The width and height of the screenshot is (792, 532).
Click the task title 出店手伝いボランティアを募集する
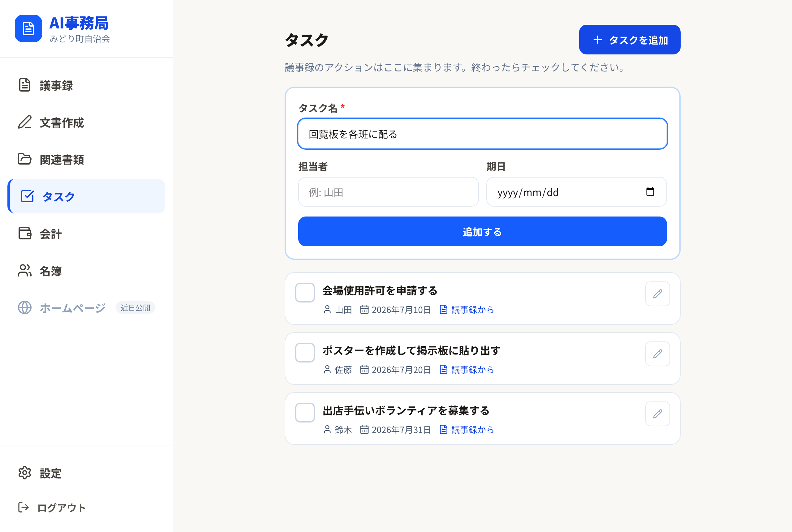406,411
